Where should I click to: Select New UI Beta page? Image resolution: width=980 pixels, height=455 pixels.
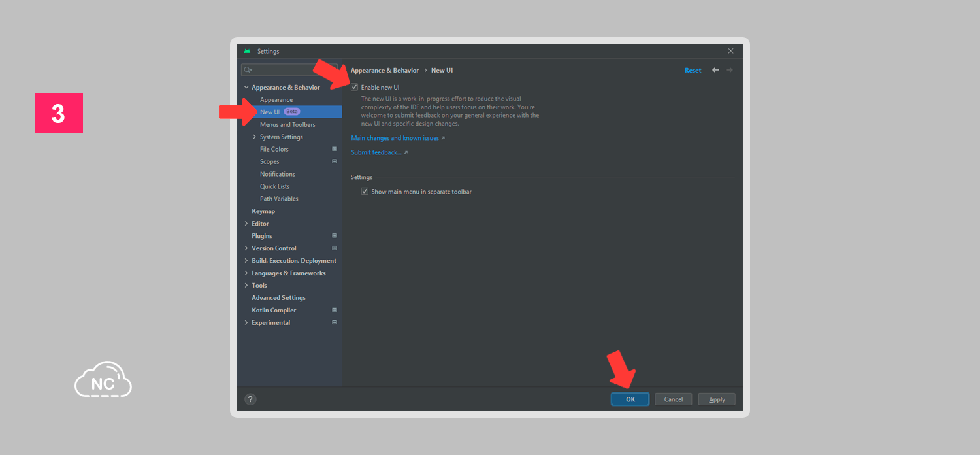(x=289, y=112)
